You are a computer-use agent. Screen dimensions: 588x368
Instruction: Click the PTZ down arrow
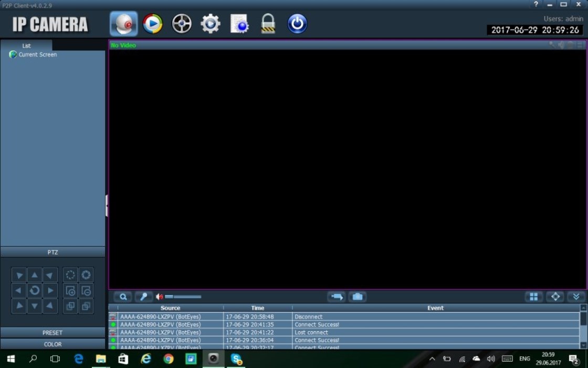tap(35, 306)
